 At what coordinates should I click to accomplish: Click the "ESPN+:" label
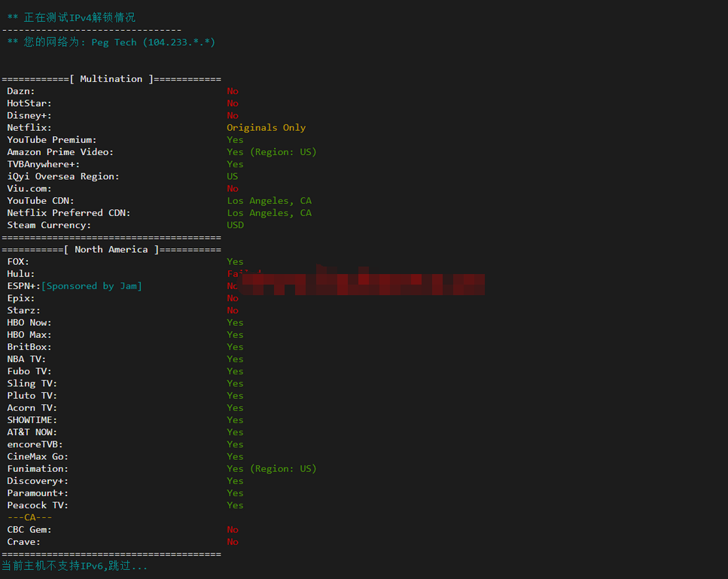(x=23, y=286)
